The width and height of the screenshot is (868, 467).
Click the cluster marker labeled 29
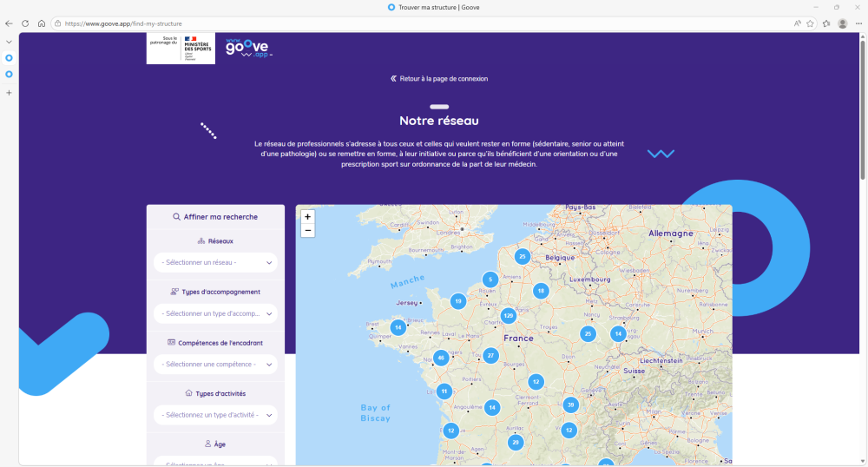point(516,442)
